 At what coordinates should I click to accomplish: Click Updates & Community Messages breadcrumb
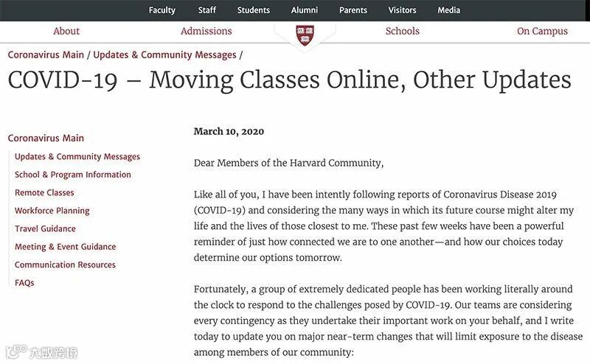(164, 55)
